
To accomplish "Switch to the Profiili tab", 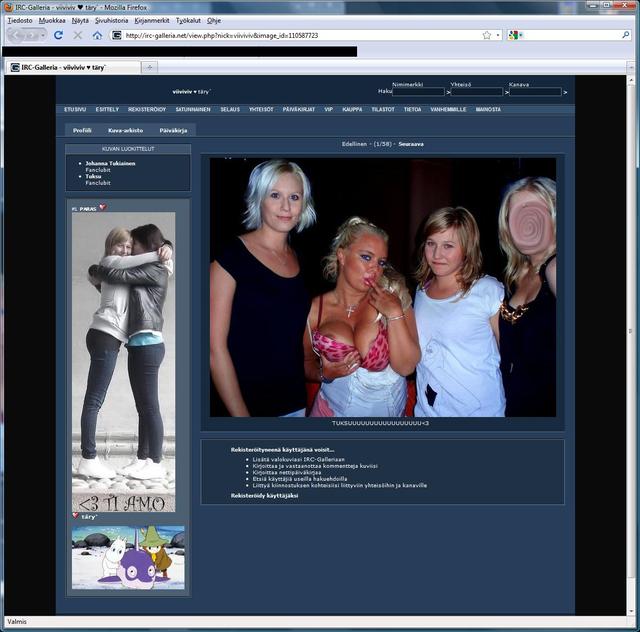I will [82, 130].
